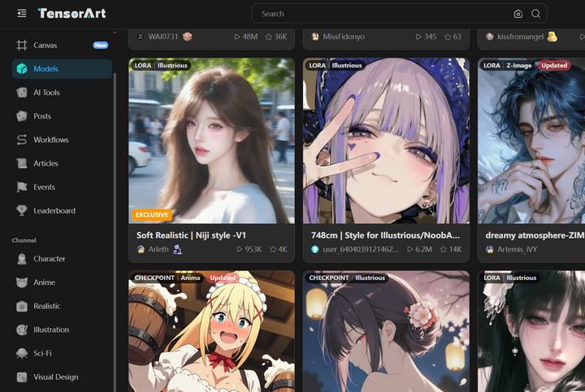The width and height of the screenshot is (585, 392).
Task: Click the 48M run count icon
Action: pos(237,37)
